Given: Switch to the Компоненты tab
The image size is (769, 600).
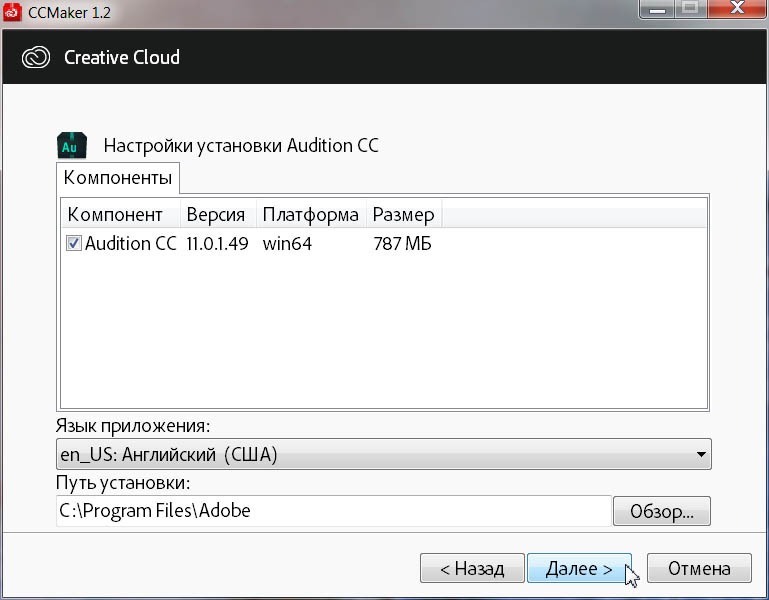Looking at the screenshot, I should pos(118,179).
